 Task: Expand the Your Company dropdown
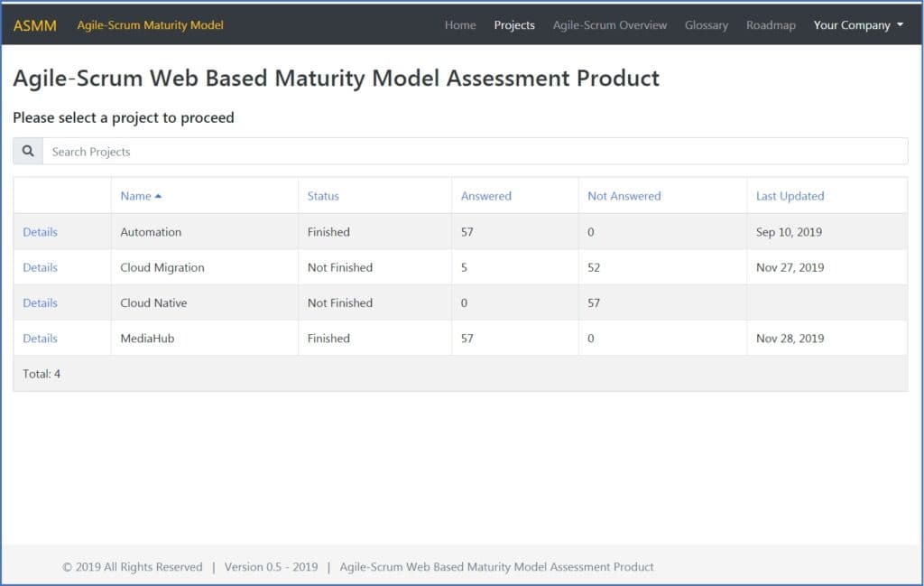[858, 25]
